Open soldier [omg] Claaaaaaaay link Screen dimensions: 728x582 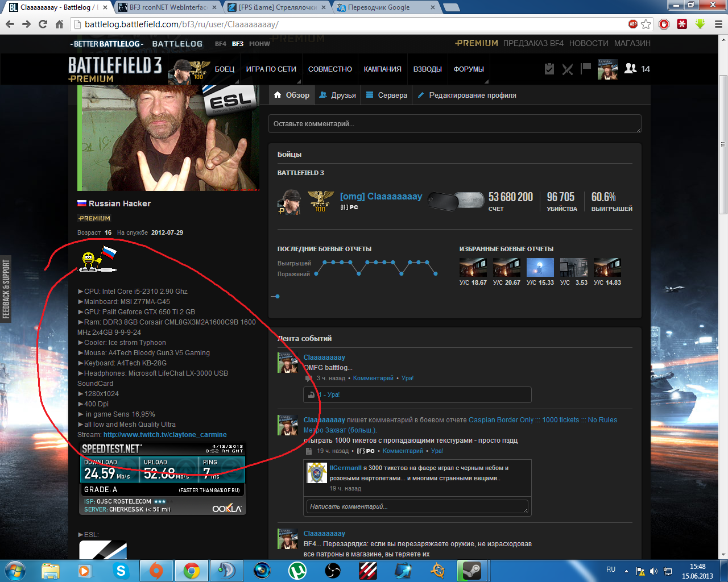coord(381,196)
